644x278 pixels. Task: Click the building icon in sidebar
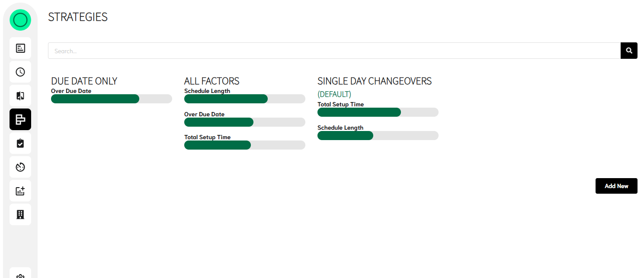click(x=20, y=214)
